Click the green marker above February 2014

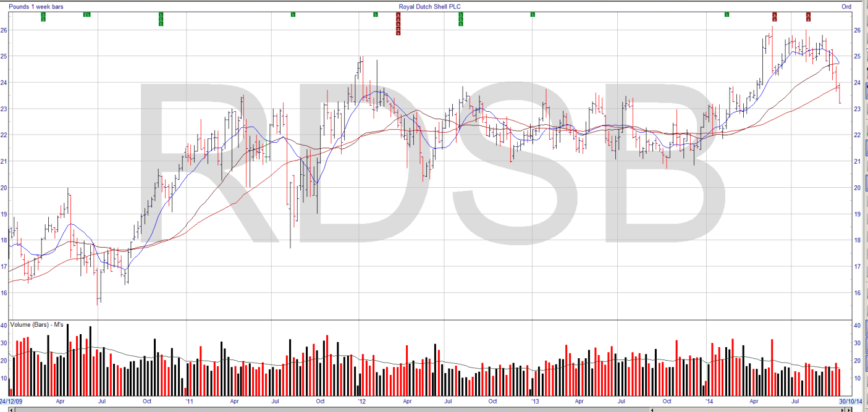click(726, 14)
